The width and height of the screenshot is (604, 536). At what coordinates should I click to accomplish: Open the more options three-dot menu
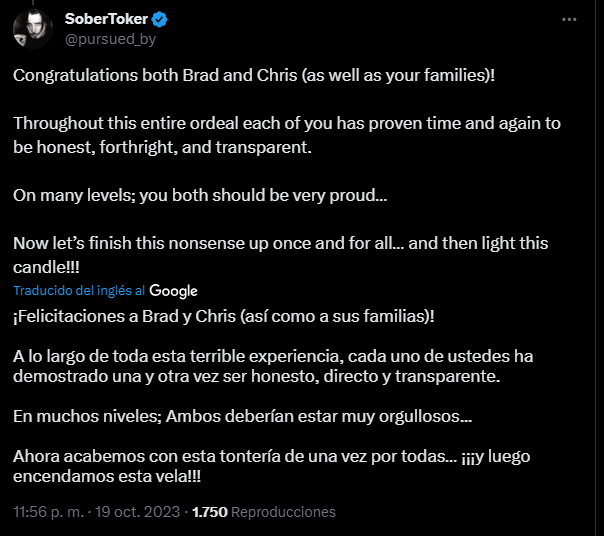570,19
